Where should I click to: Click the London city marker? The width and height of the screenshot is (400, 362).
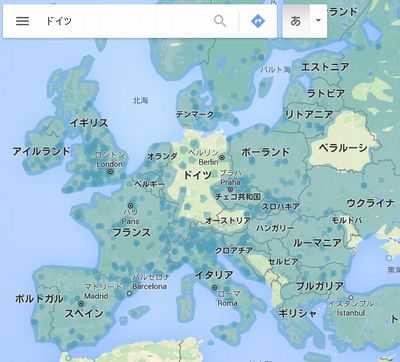[110, 172]
